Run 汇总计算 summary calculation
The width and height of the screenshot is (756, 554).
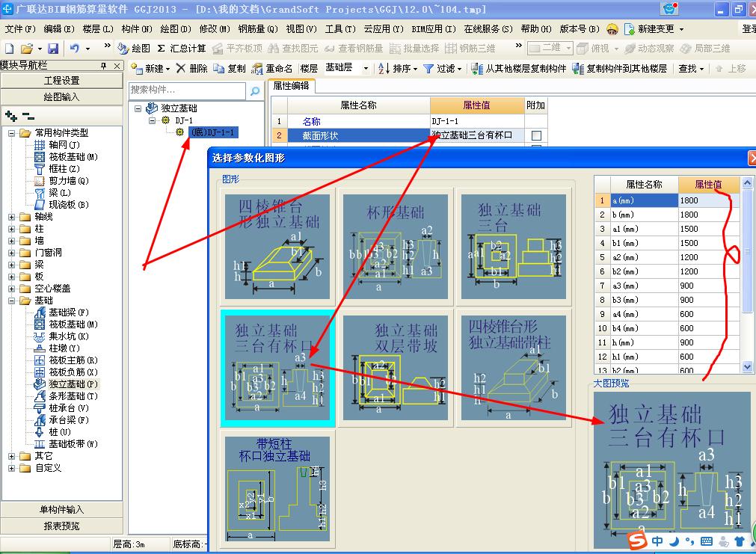click(x=181, y=48)
